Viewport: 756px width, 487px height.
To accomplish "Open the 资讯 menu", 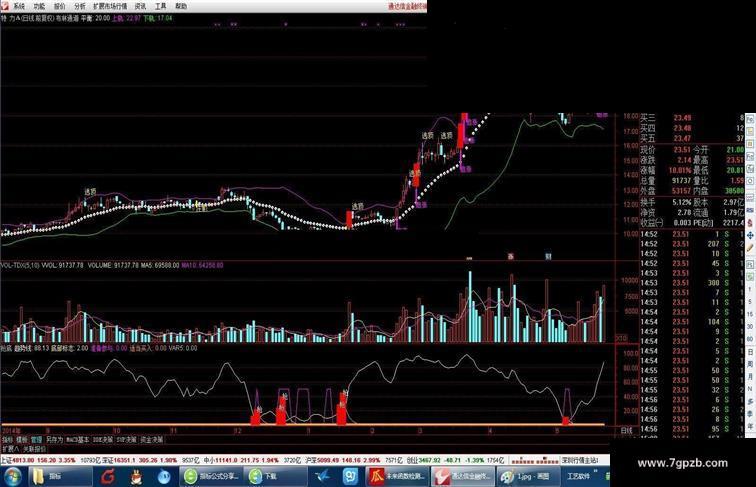I will click(x=140, y=6).
